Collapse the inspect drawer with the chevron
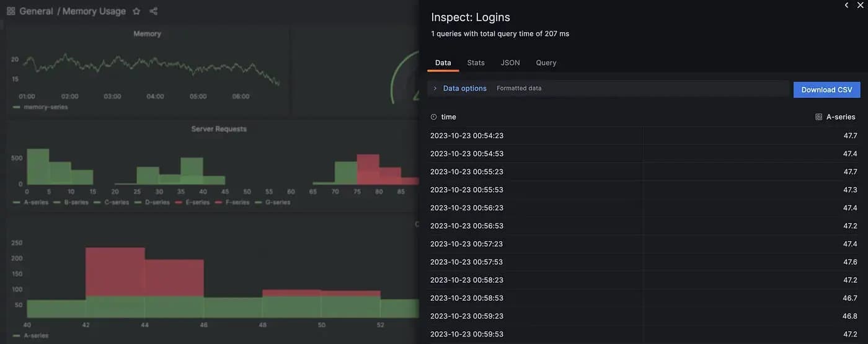The width and height of the screenshot is (868, 344). [x=846, y=5]
